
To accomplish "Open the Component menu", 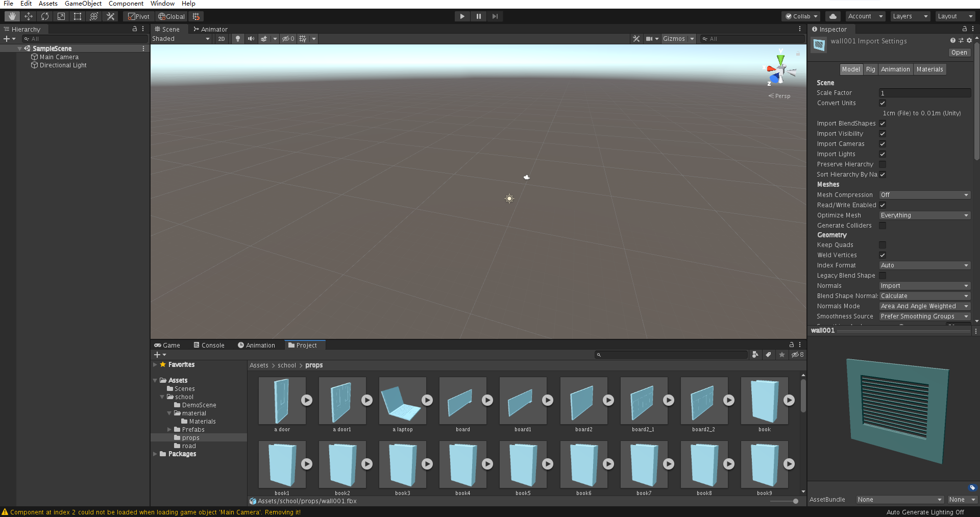I will tap(126, 4).
